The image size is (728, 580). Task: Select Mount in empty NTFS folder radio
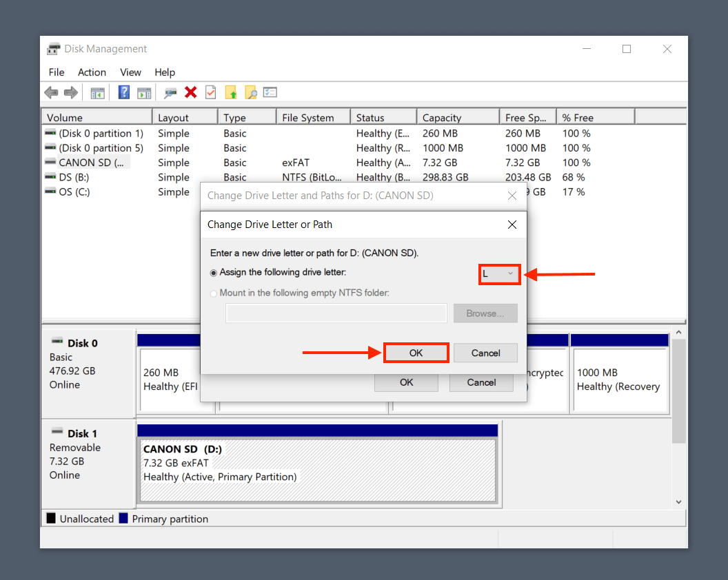click(214, 293)
